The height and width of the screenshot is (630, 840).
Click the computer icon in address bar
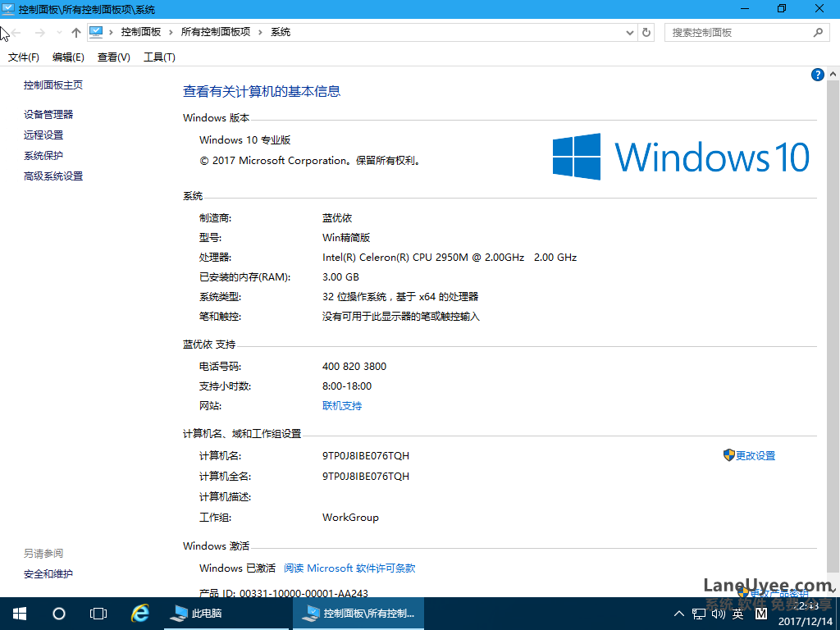96,32
